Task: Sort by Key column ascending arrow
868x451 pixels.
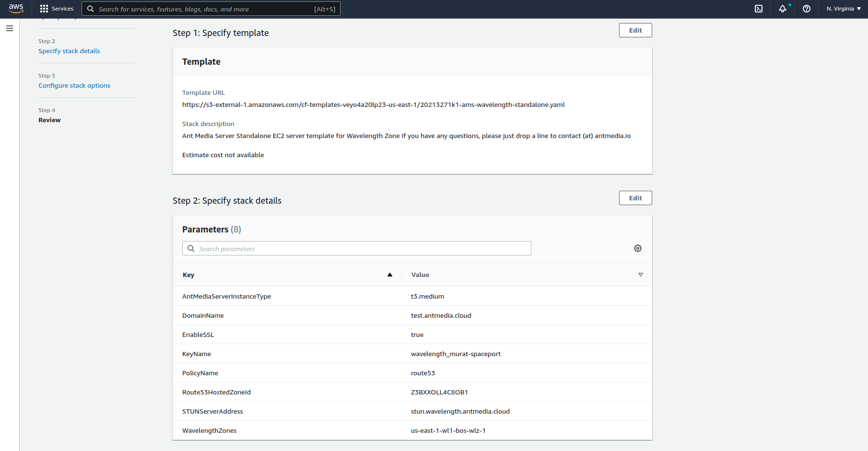Action: point(390,275)
